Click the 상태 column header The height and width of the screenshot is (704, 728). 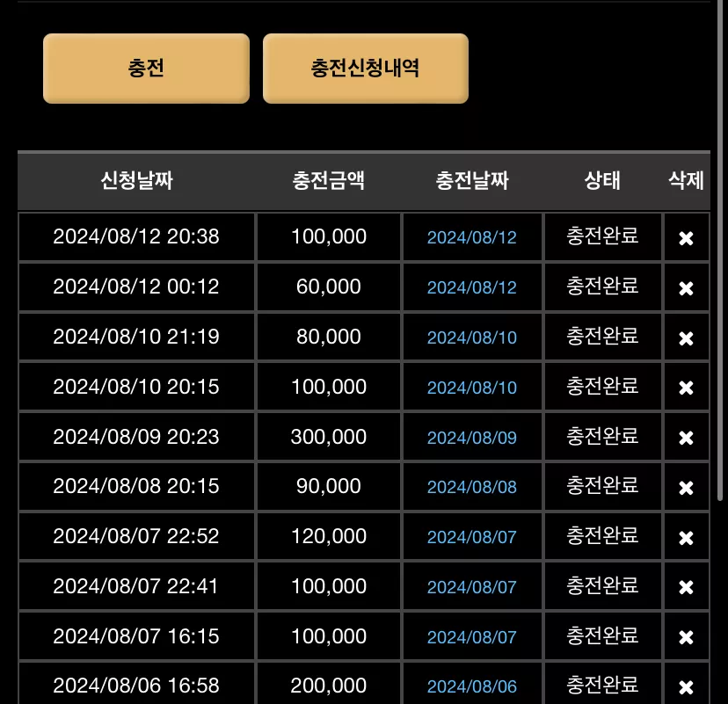[602, 180]
